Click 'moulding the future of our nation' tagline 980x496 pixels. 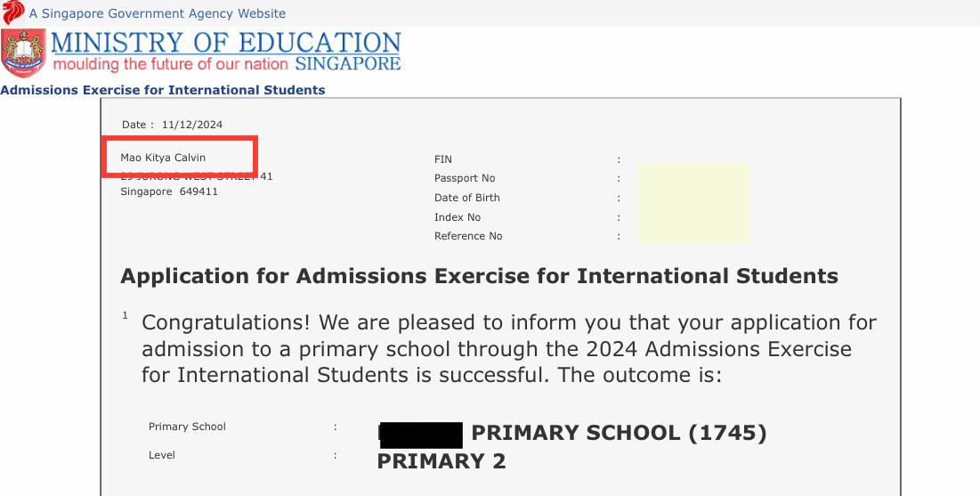click(x=171, y=64)
